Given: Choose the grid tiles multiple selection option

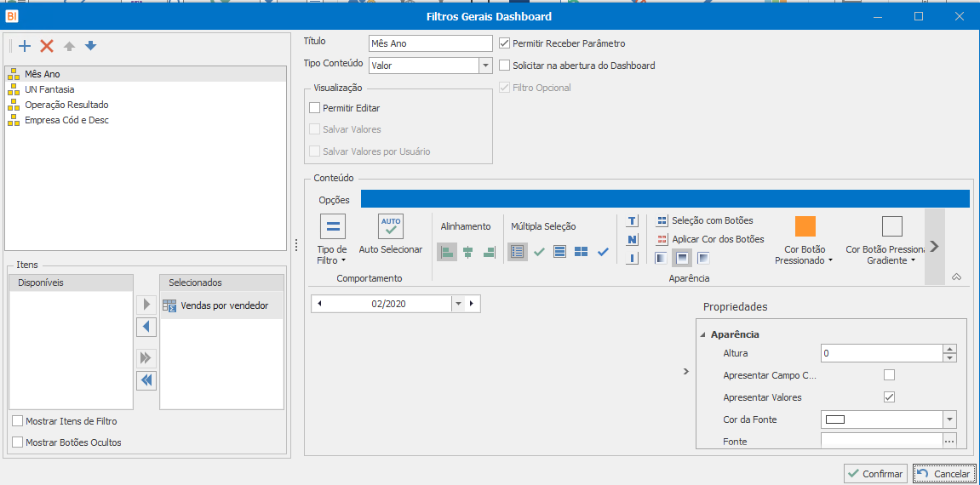Looking at the screenshot, I should point(582,252).
